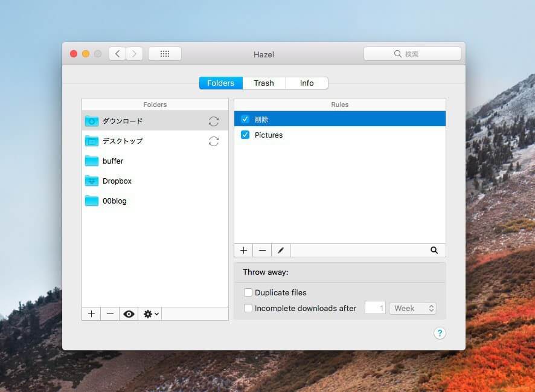Select the Dropbox folder name
535x392 pixels.
(117, 181)
